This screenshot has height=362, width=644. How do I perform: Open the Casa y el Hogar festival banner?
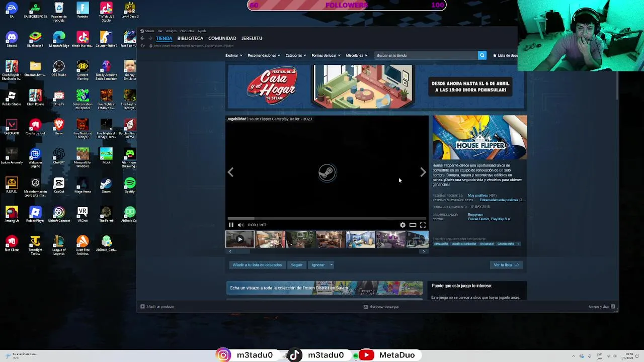[x=375, y=87]
